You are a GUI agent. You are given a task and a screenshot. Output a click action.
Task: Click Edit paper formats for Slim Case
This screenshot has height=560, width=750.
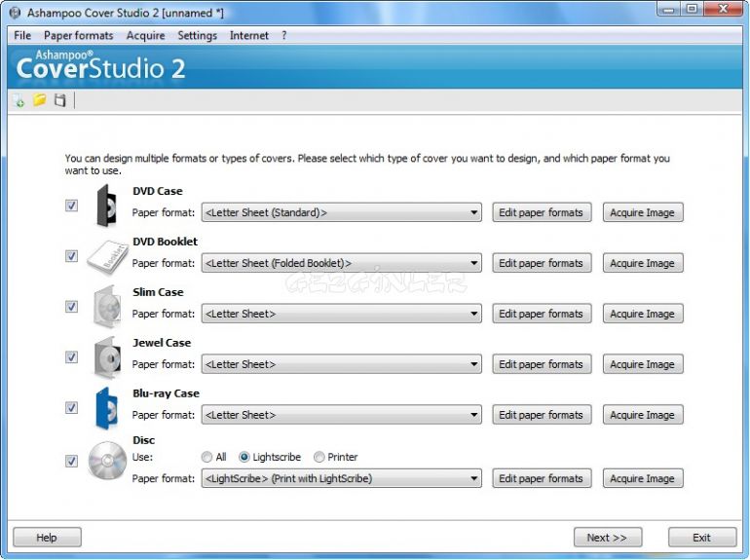click(x=542, y=314)
